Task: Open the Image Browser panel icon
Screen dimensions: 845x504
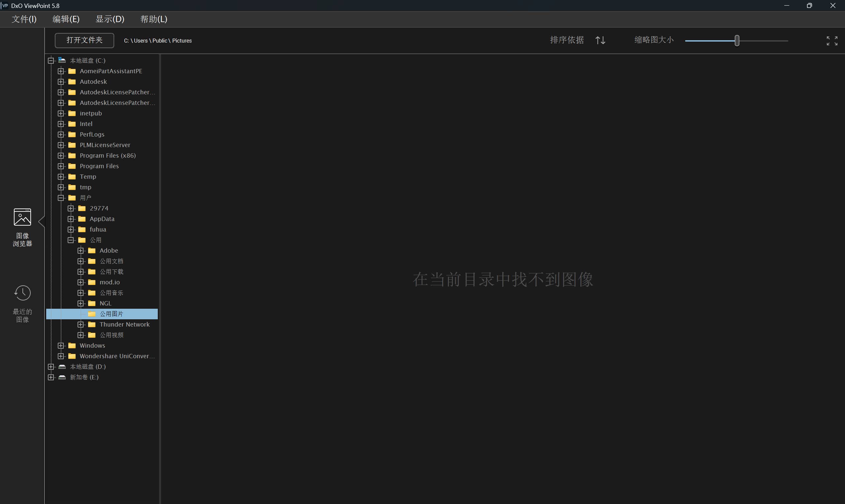Action: [x=22, y=217]
